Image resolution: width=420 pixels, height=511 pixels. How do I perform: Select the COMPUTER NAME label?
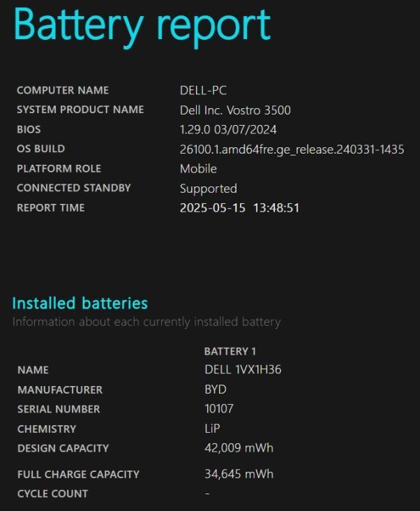pos(63,90)
